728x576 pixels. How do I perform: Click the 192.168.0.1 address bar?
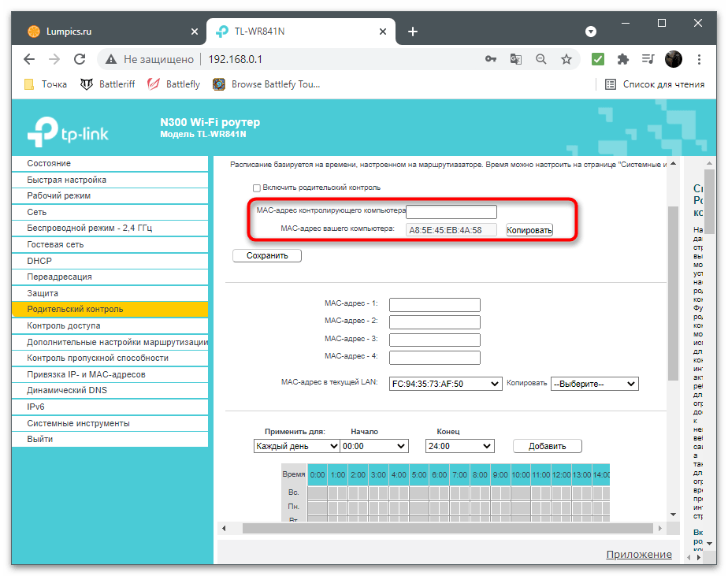[x=236, y=59]
